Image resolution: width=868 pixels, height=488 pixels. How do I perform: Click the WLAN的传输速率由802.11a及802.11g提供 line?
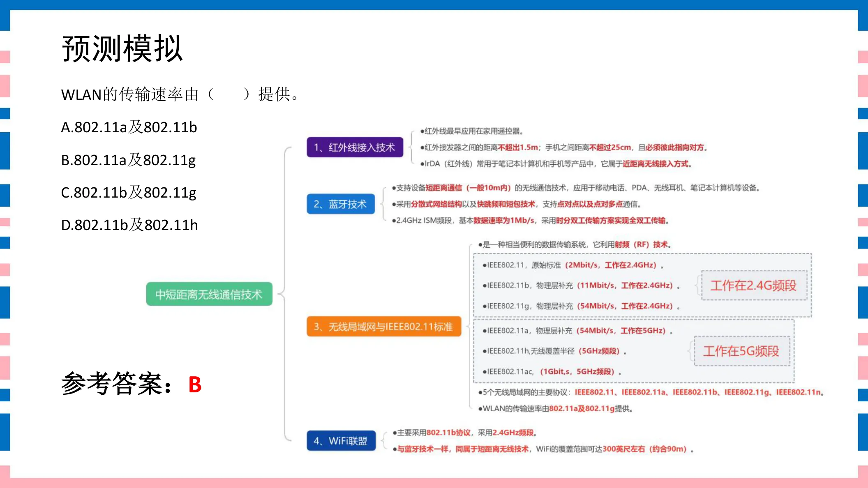point(555,409)
